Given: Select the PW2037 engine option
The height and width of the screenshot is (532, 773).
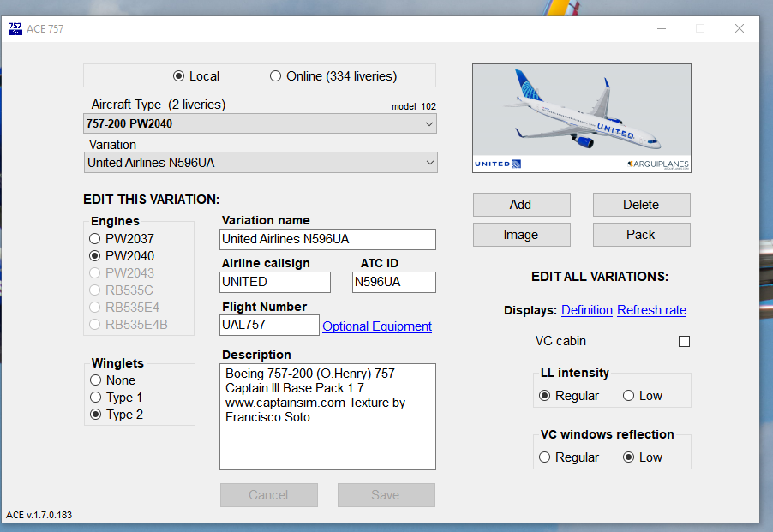Looking at the screenshot, I should 94,238.
